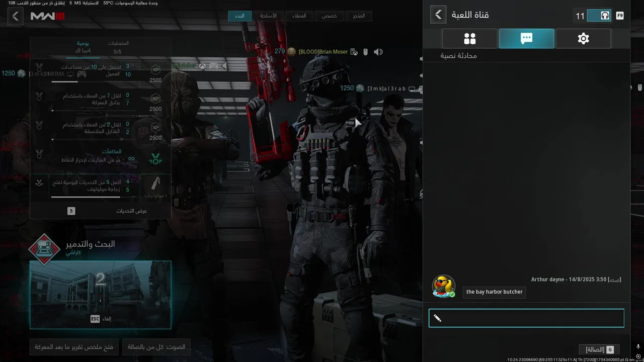Click medal icon beside assists challenge
This screenshot has height=362, width=644.
pos(39,67)
